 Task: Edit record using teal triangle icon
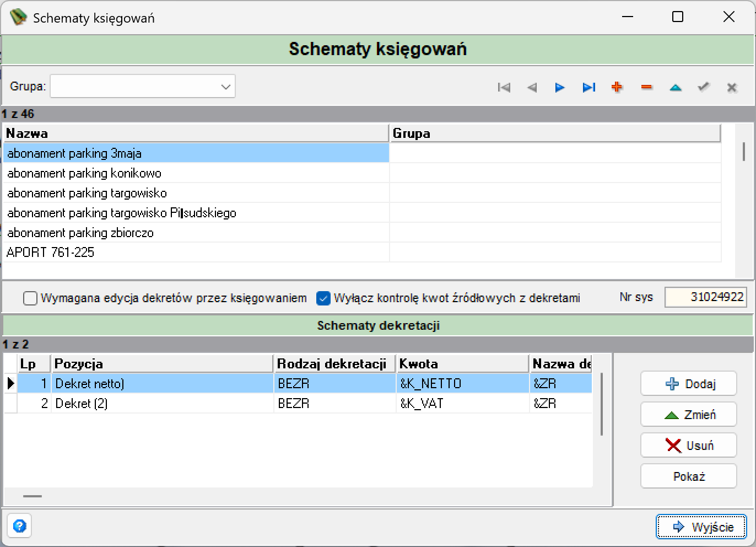point(676,87)
